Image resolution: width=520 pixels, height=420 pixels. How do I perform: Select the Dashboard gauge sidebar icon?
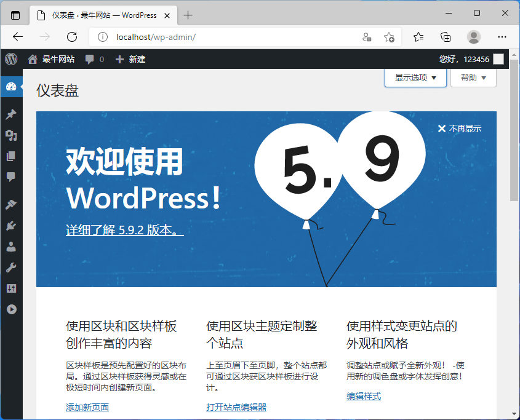pyautogui.click(x=11, y=87)
